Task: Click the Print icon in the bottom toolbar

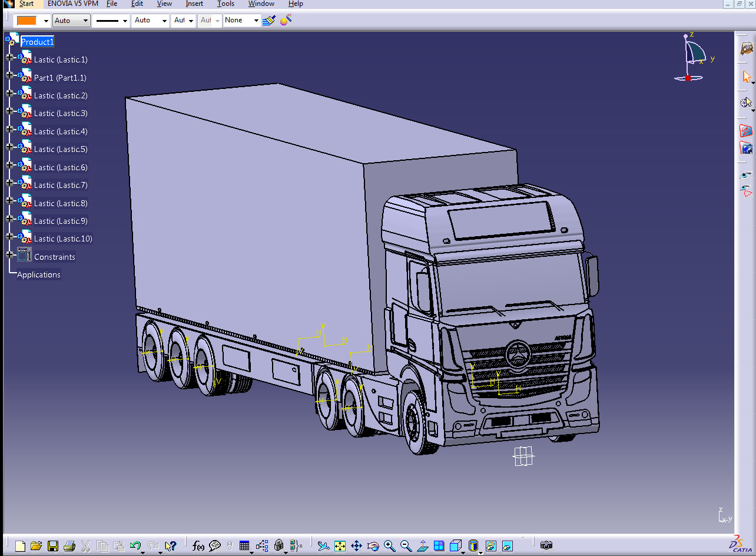Action: [69, 546]
